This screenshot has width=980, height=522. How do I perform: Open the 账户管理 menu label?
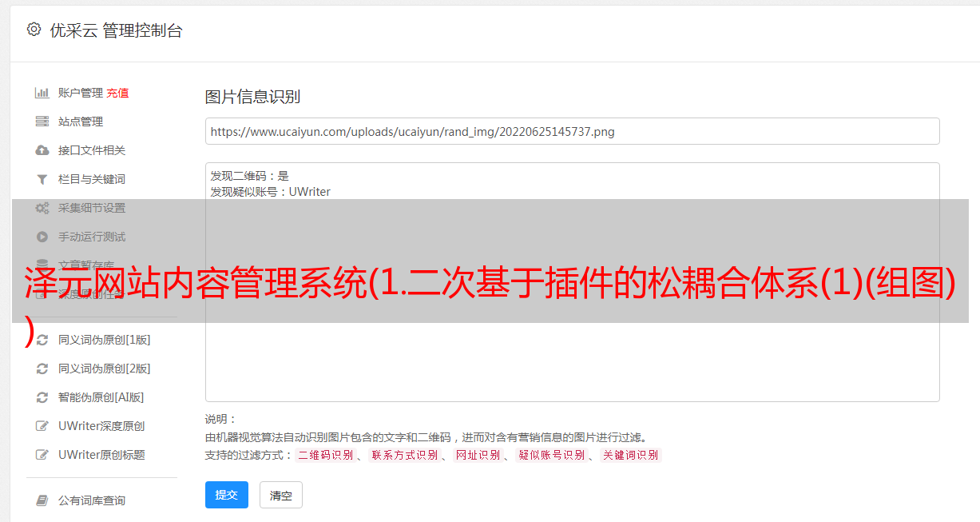[81, 93]
